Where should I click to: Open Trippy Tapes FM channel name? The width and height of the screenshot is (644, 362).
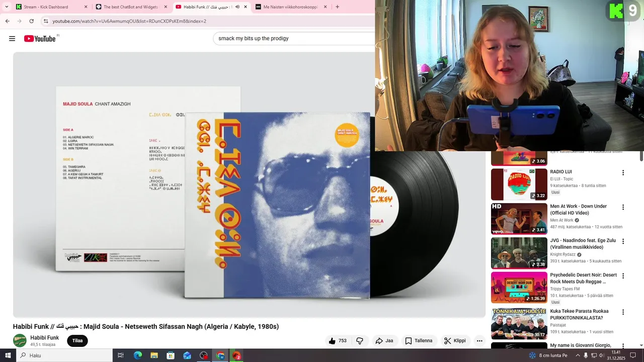tap(565, 289)
